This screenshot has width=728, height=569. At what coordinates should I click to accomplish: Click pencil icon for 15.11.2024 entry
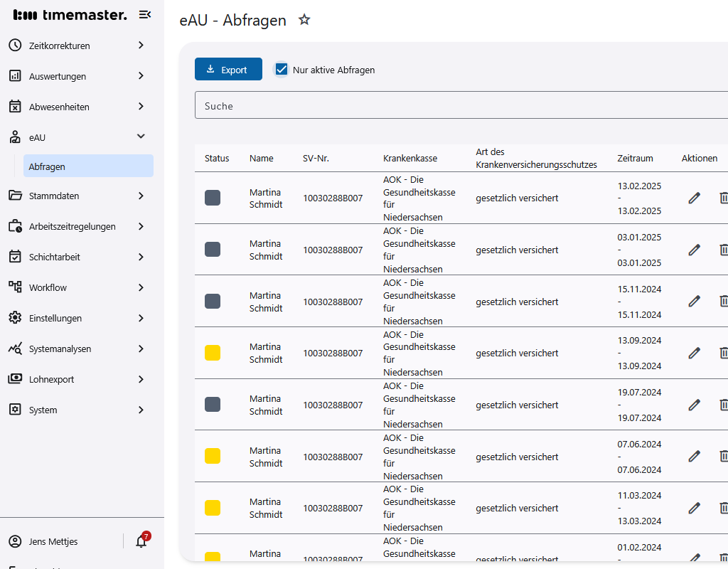coord(694,302)
